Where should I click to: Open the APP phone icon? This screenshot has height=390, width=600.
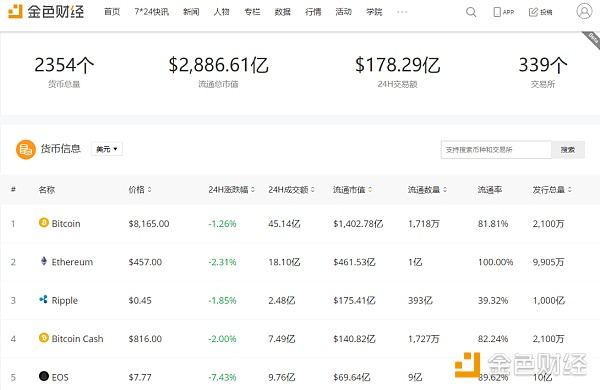pos(497,12)
